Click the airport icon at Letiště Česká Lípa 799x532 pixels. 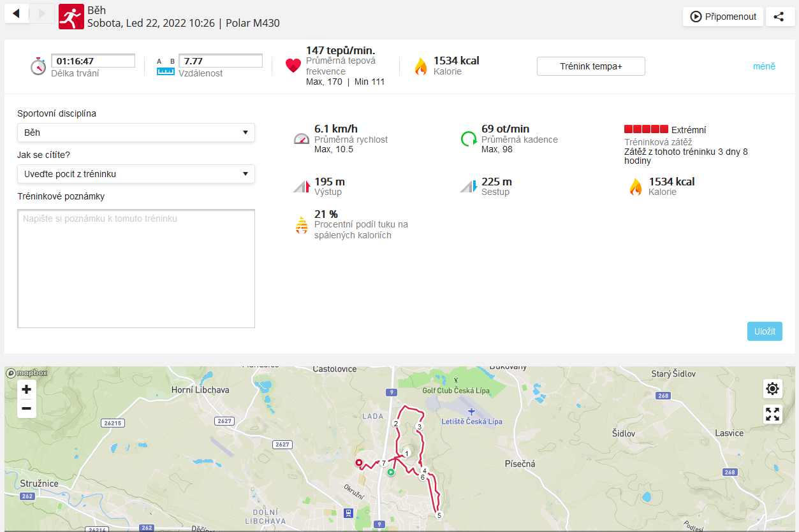tap(471, 412)
